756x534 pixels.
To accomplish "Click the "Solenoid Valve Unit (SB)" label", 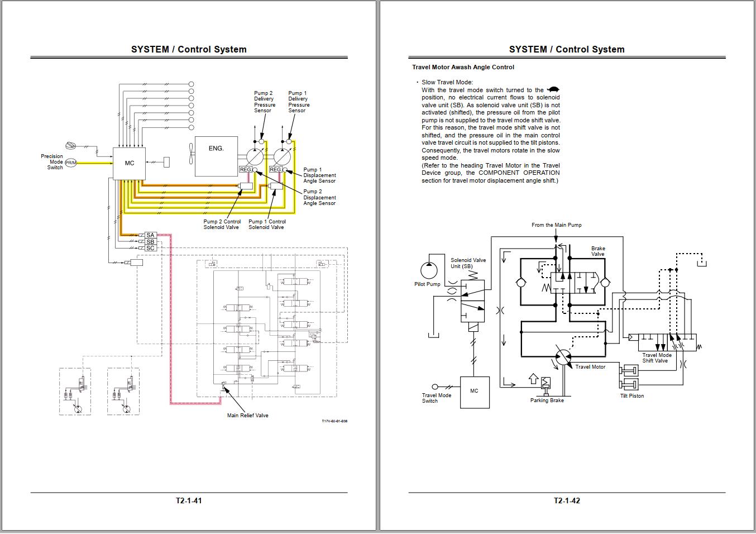I will 468,263.
